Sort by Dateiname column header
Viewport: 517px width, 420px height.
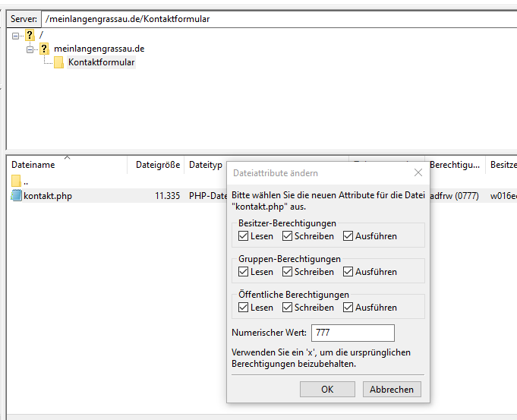point(67,165)
